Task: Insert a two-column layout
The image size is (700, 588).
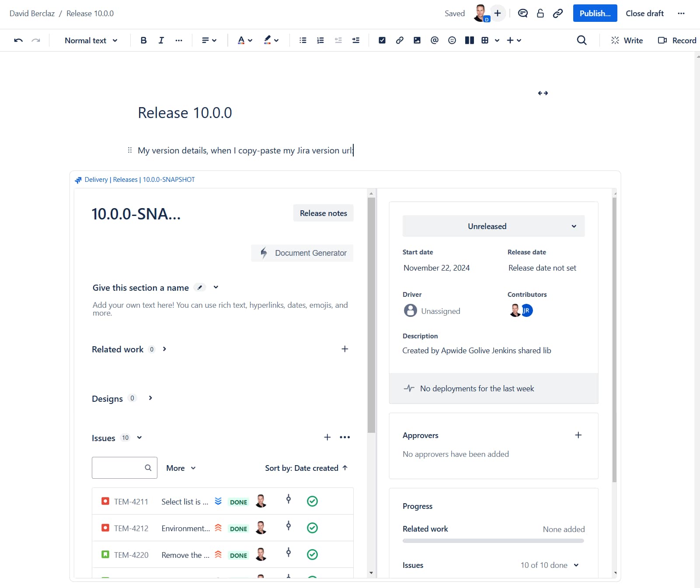Action: [x=469, y=40]
